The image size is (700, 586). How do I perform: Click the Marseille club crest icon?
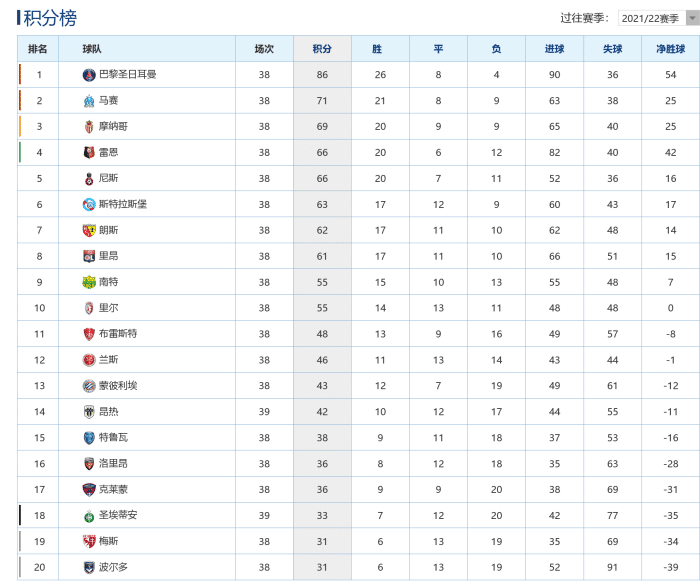pyautogui.click(x=89, y=101)
